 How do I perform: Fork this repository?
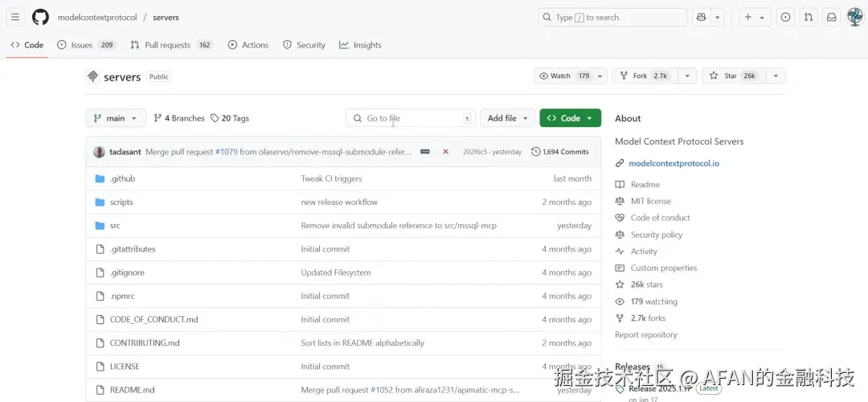645,76
